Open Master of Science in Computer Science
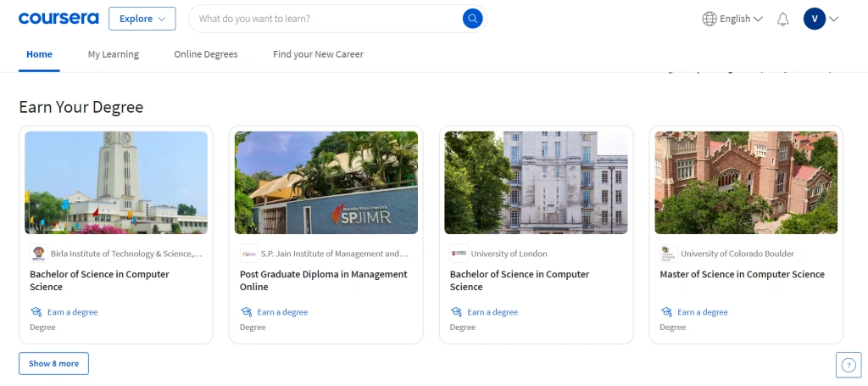 point(742,274)
